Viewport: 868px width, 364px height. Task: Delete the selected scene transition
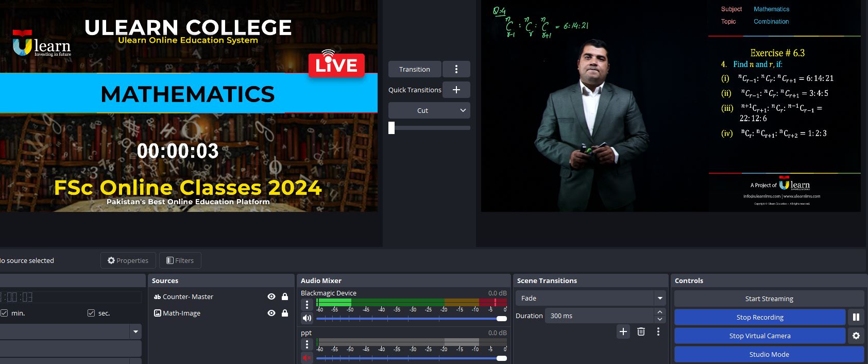click(x=641, y=332)
